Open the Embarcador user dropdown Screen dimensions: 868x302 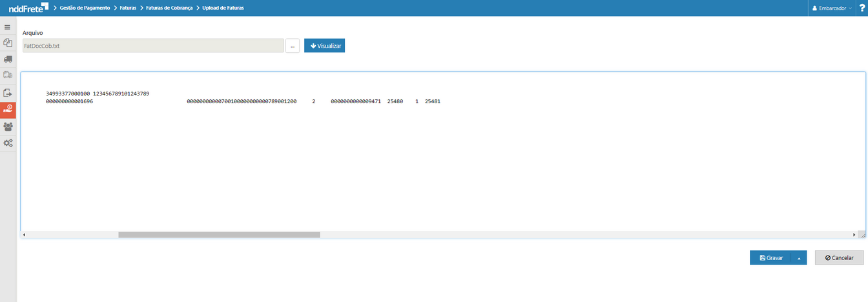click(x=832, y=8)
